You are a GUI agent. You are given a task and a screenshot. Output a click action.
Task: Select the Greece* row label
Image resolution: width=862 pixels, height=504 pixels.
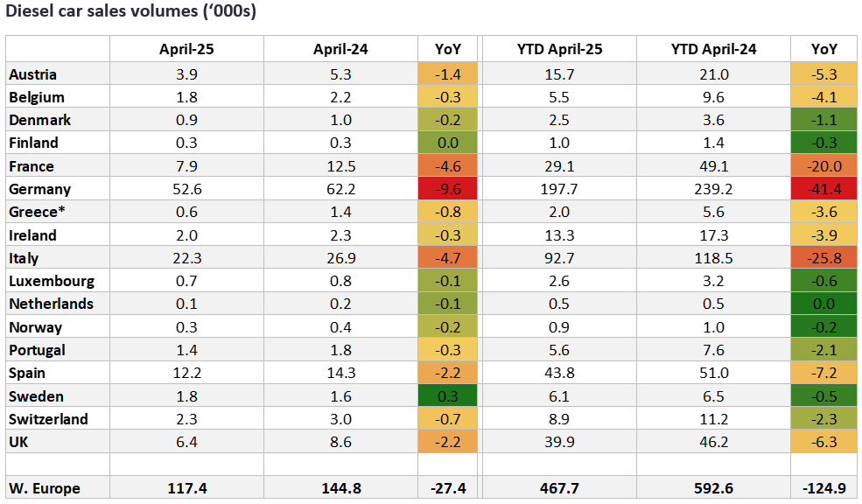click(x=34, y=212)
